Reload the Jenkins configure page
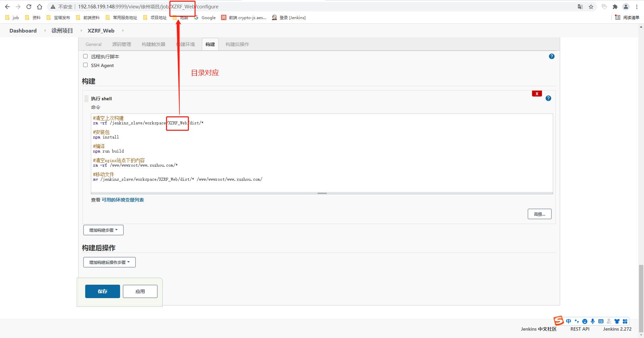The image size is (644, 338). coord(29,7)
